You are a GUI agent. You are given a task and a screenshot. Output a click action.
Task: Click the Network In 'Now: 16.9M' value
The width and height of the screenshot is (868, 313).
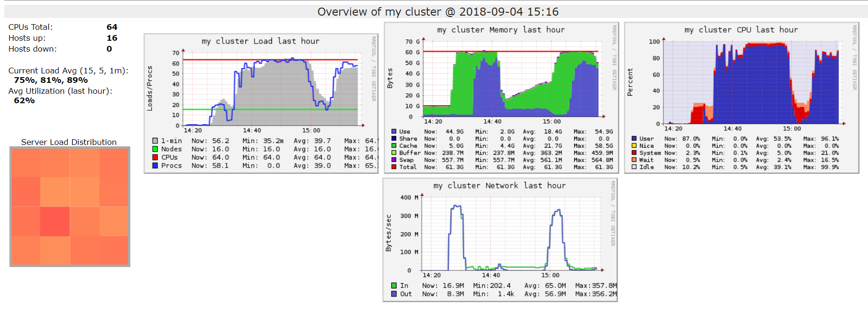point(443,286)
